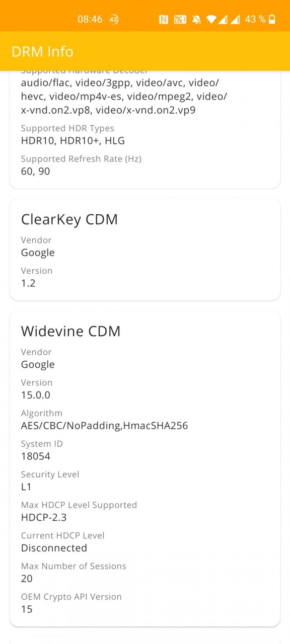Tap the battery icon in status bar
Image resolution: width=290 pixels, height=644 pixels.
click(272, 20)
